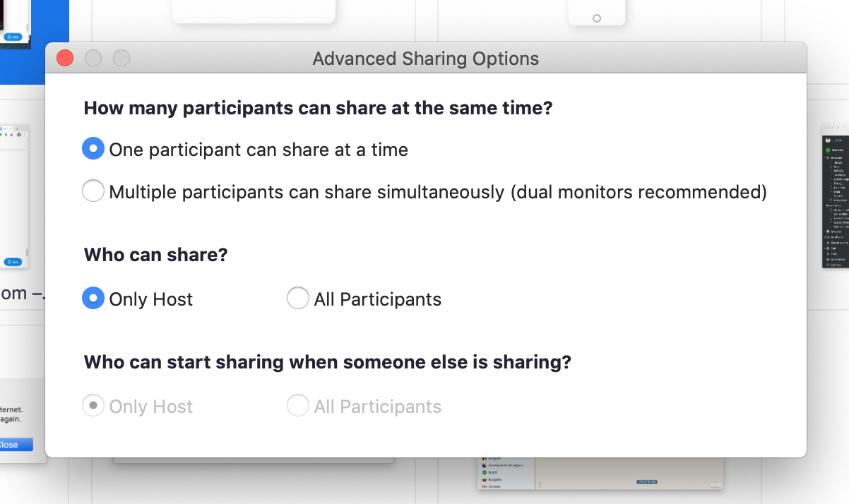Close the Advanced Sharing Options window
This screenshot has height=504, width=849.
[x=65, y=58]
